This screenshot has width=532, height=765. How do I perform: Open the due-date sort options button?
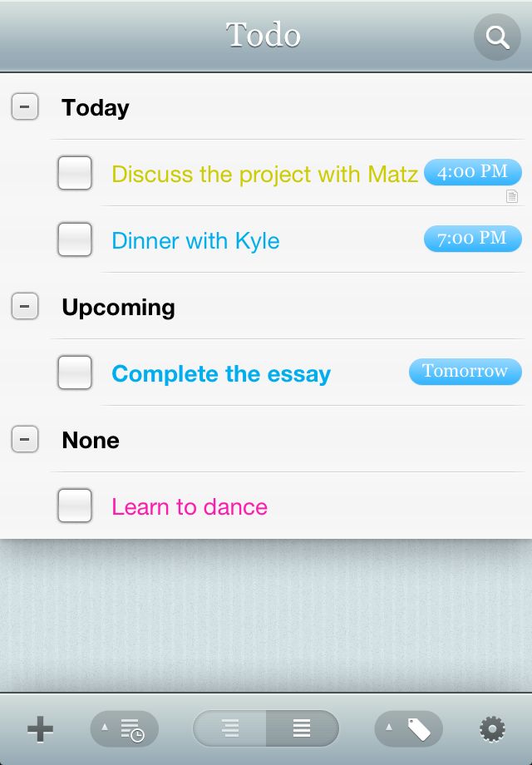[125, 729]
